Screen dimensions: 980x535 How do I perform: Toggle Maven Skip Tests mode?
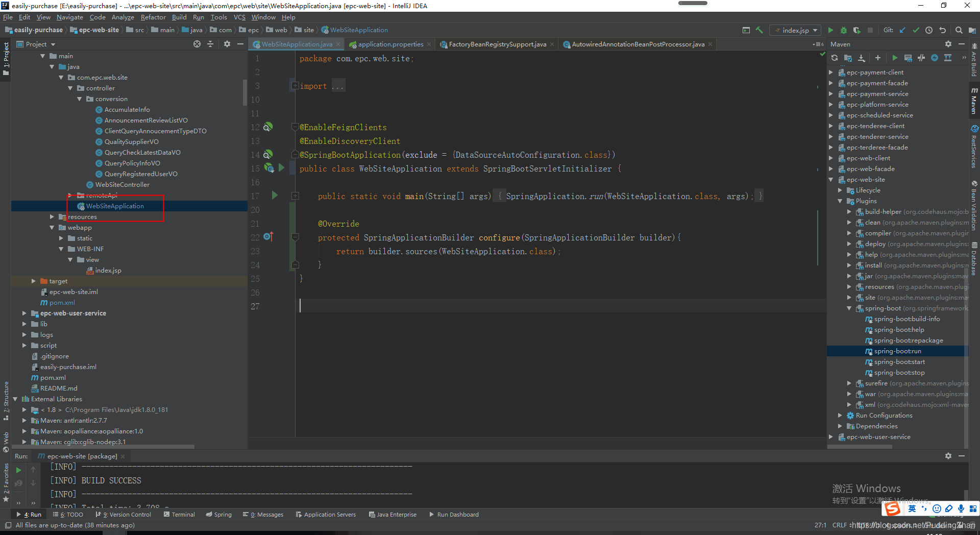(935, 58)
